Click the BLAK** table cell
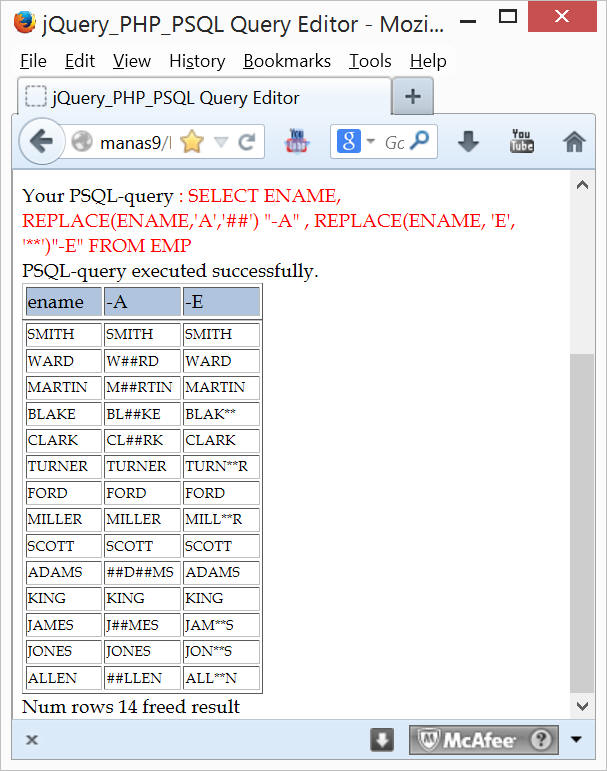The width and height of the screenshot is (607, 771). pyautogui.click(x=221, y=414)
